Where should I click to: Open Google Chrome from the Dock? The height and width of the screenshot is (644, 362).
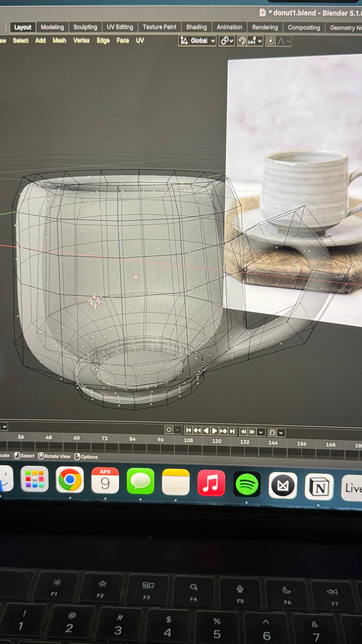pyautogui.click(x=70, y=480)
